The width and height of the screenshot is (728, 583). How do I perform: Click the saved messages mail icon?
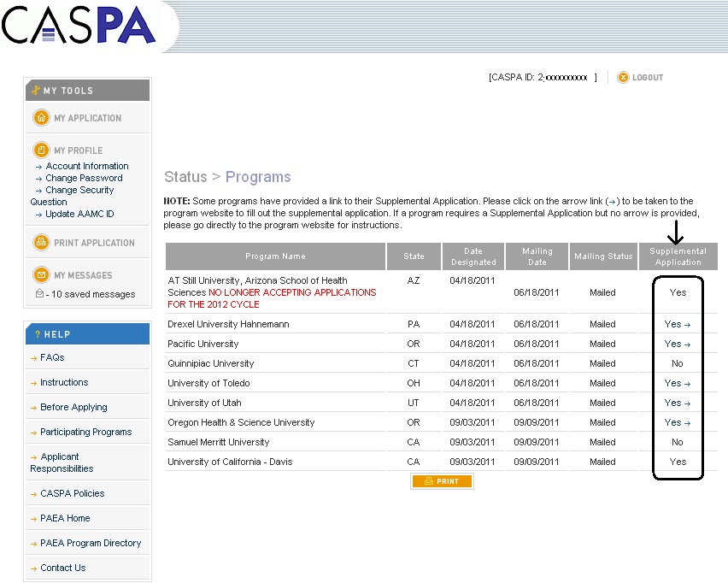click(x=39, y=293)
